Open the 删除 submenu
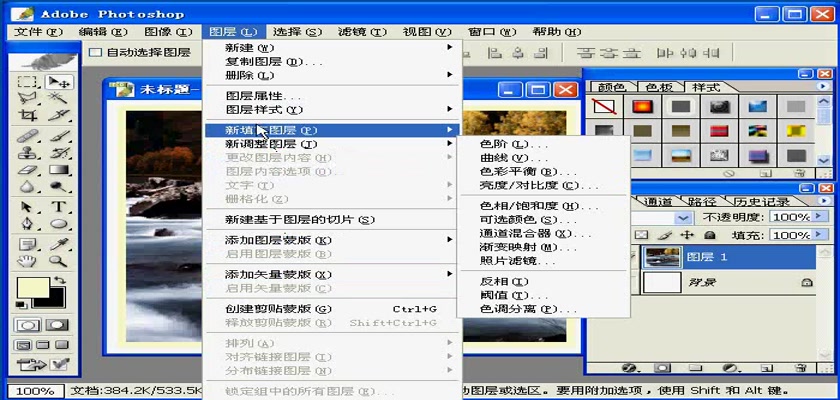 pos(332,75)
